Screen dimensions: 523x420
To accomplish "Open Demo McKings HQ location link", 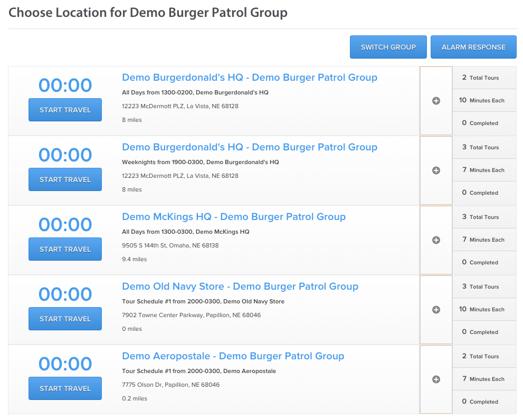I will (234, 217).
